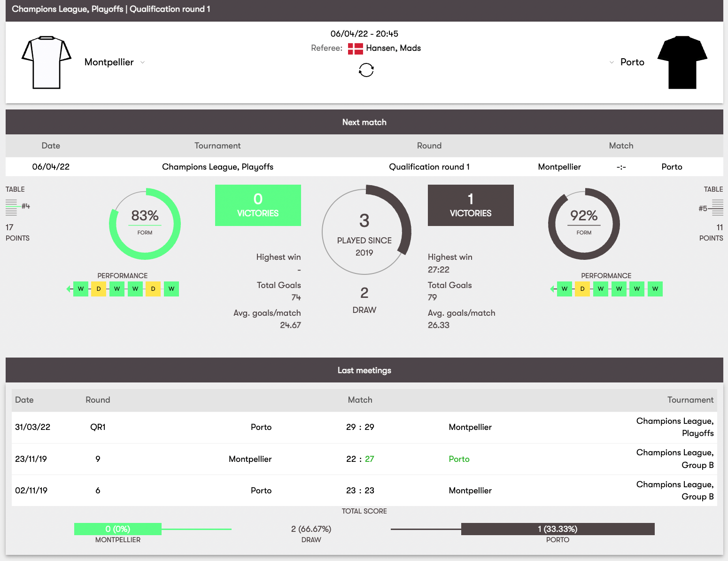This screenshot has width=728, height=561.
Task: Click Champions League, Playoffs tournament in 31/03/22 row
Action: click(x=675, y=427)
